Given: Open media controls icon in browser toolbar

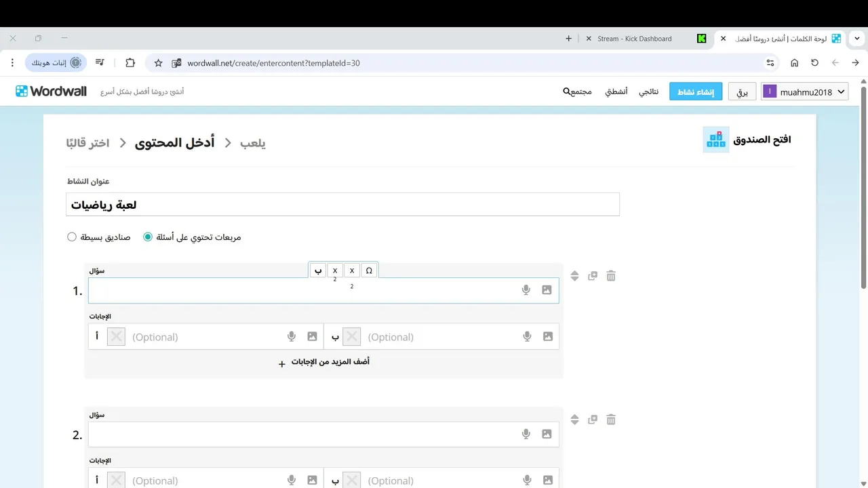Looking at the screenshot, I should click(100, 62).
